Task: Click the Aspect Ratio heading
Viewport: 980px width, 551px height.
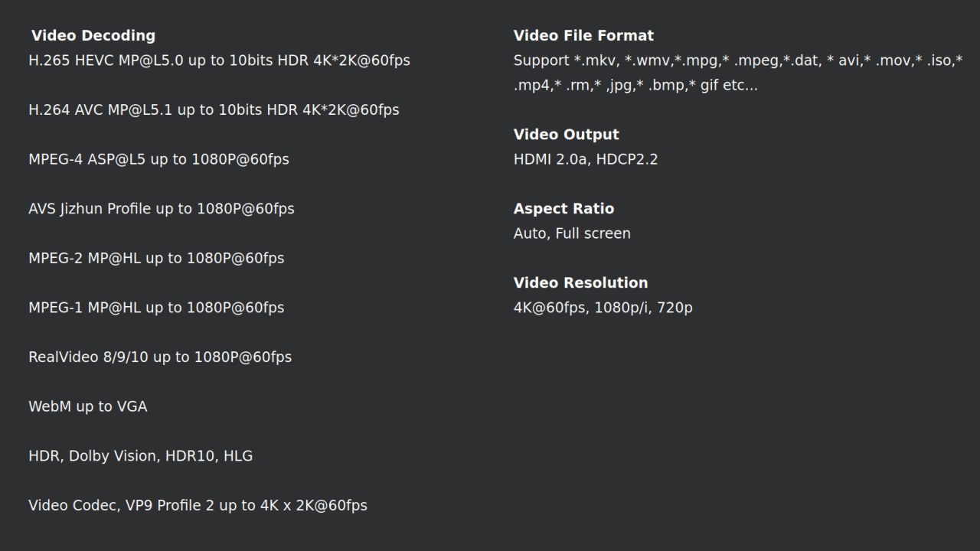Action: coord(563,209)
